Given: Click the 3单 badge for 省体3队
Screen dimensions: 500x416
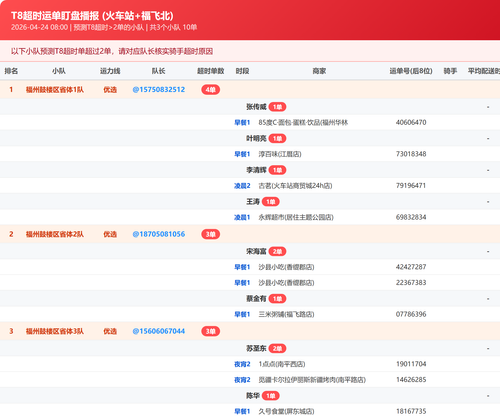Looking at the screenshot, I should [x=211, y=331].
